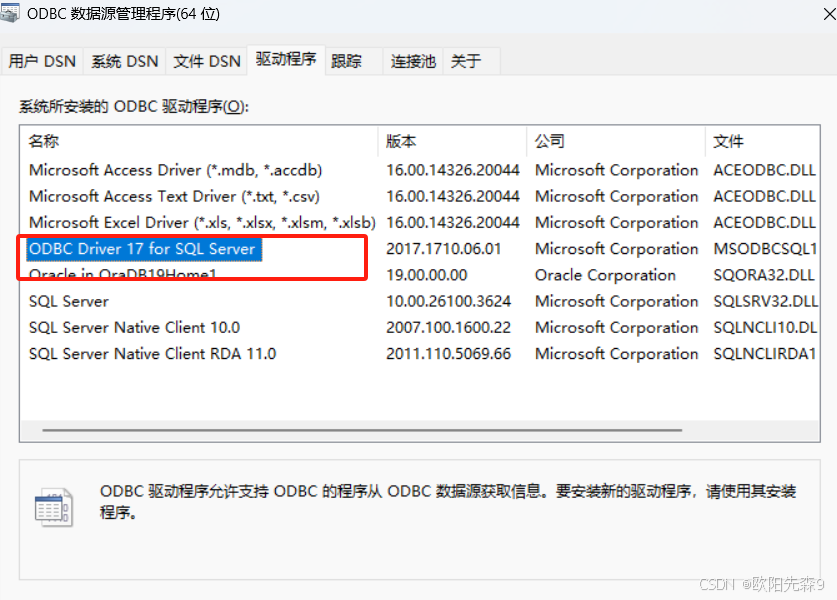Sort drivers by 版本 column header

(x=452, y=141)
